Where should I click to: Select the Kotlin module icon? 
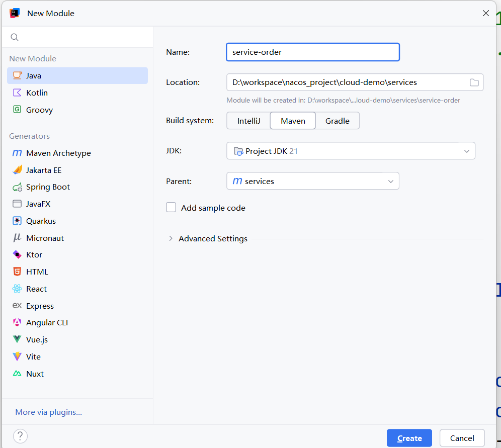(x=17, y=93)
